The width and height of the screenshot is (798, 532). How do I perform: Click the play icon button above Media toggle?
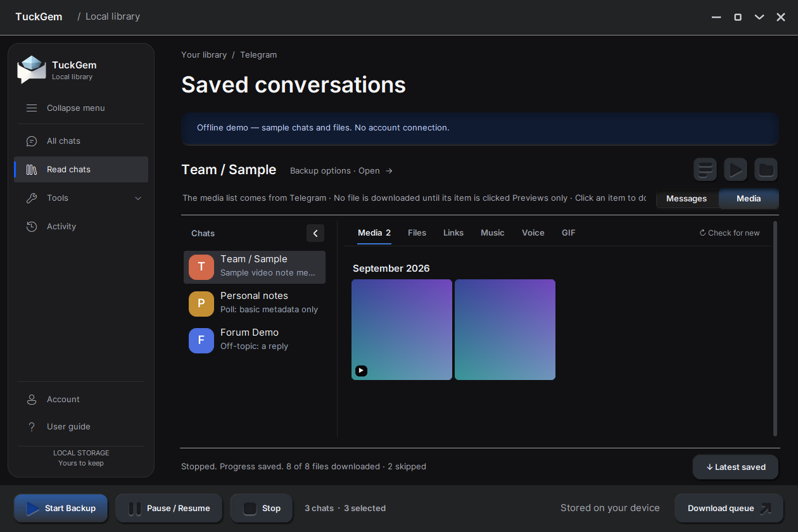point(735,170)
